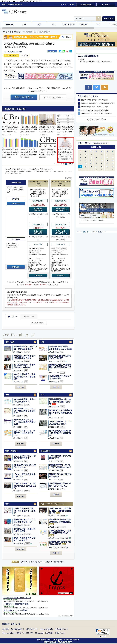Open 新着商品情報 in navigation menu
Image resolution: width=117 pixels, height=644 pixels.
pos(83,25)
